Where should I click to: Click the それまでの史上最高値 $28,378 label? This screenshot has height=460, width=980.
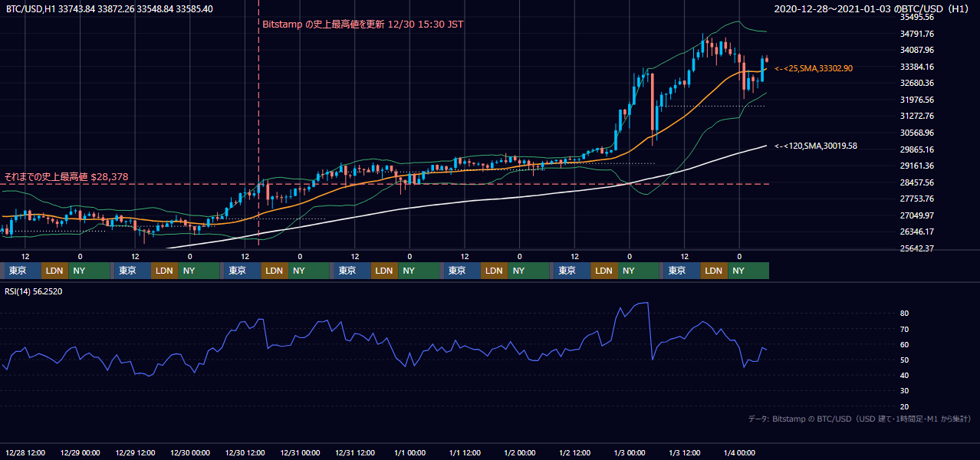[x=66, y=177]
